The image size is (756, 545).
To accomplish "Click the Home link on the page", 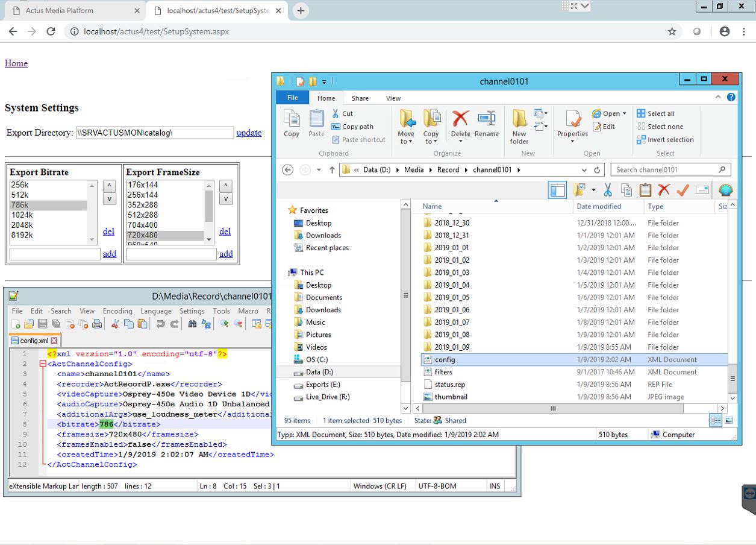I will 16,63.
